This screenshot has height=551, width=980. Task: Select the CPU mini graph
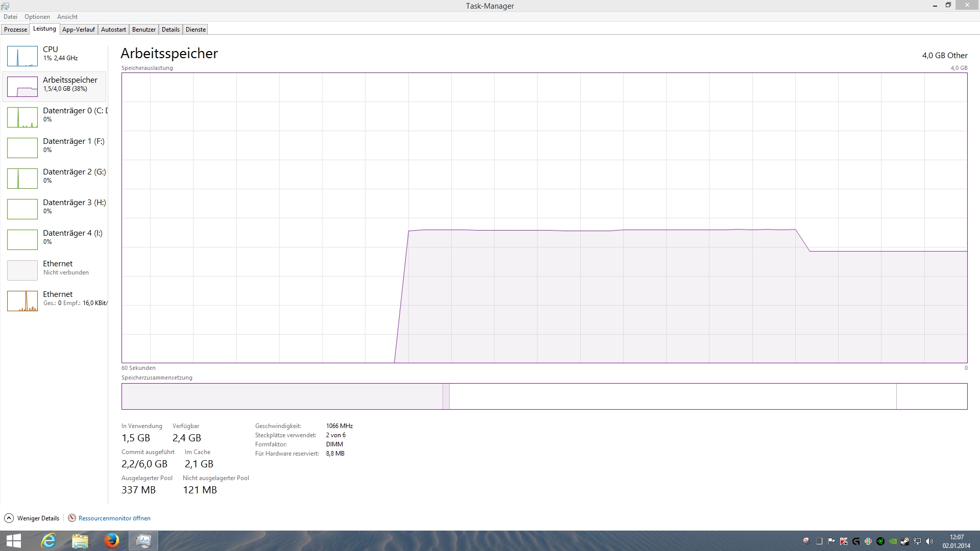click(22, 56)
